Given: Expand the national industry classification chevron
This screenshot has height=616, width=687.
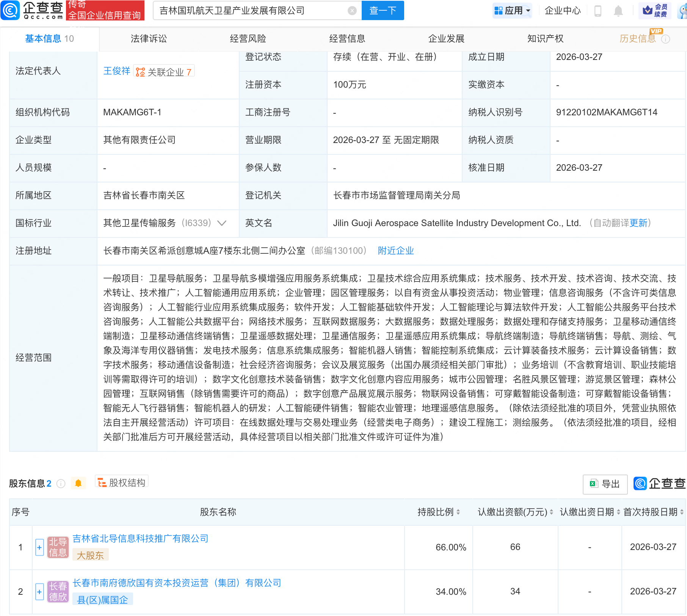Looking at the screenshot, I should pyautogui.click(x=222, y=223).
